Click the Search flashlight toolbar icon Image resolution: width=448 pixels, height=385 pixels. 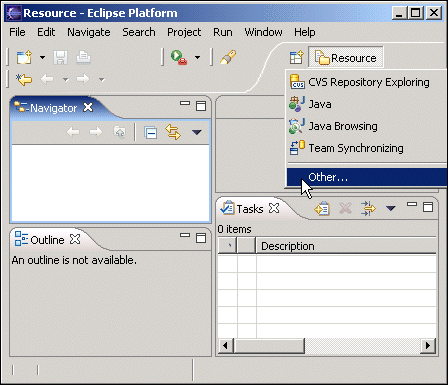pos(228,57)
